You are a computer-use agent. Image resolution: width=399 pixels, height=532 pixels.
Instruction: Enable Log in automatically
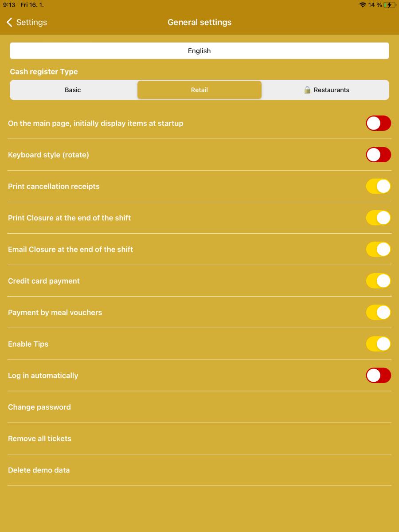378,375
